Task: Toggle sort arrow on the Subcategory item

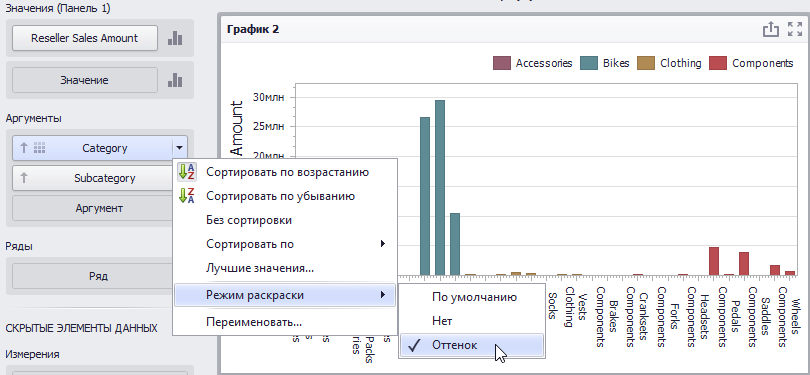Action: 23,178
